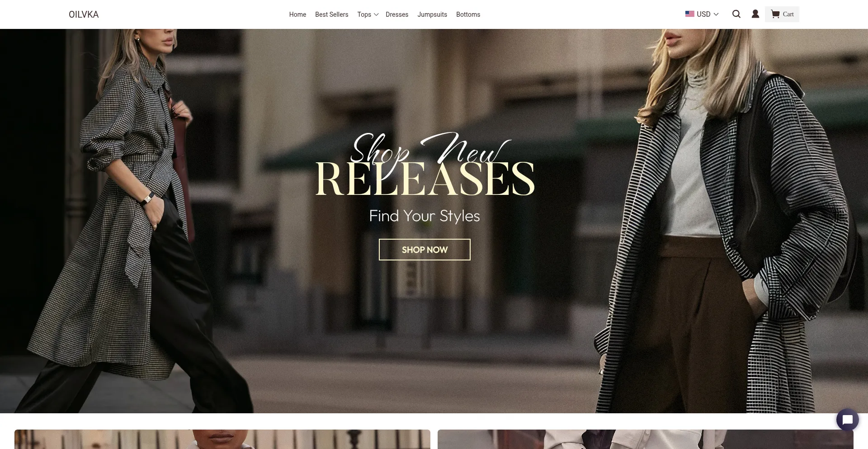Click the SHOP NOW button
This screenshot has width=868, height=449.
click(425, 250)
